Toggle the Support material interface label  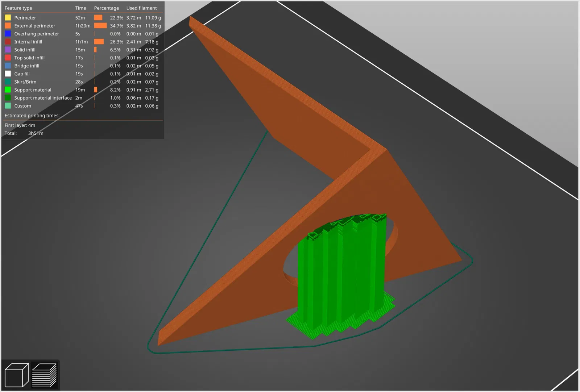click(43, 98)
